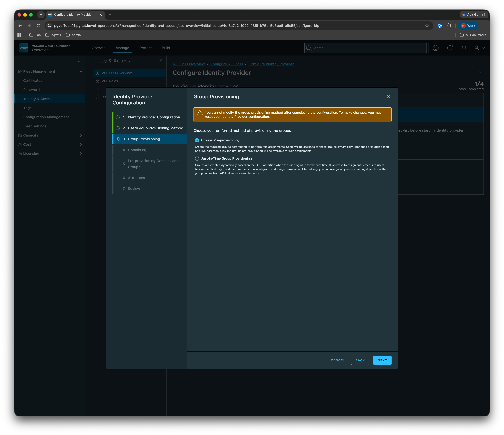
Task: Expand the Licensing section
Action: coord(81,154)
